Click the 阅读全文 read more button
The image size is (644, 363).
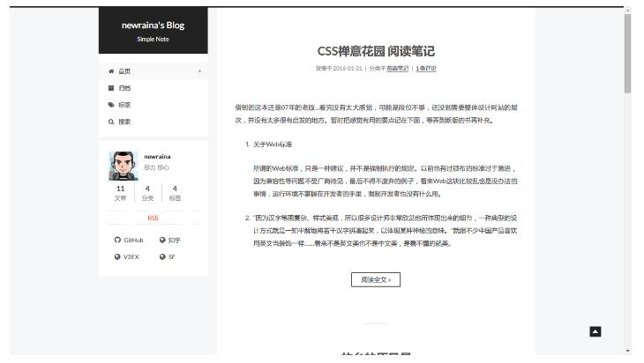pyautogui.click(x=376, y=279)
